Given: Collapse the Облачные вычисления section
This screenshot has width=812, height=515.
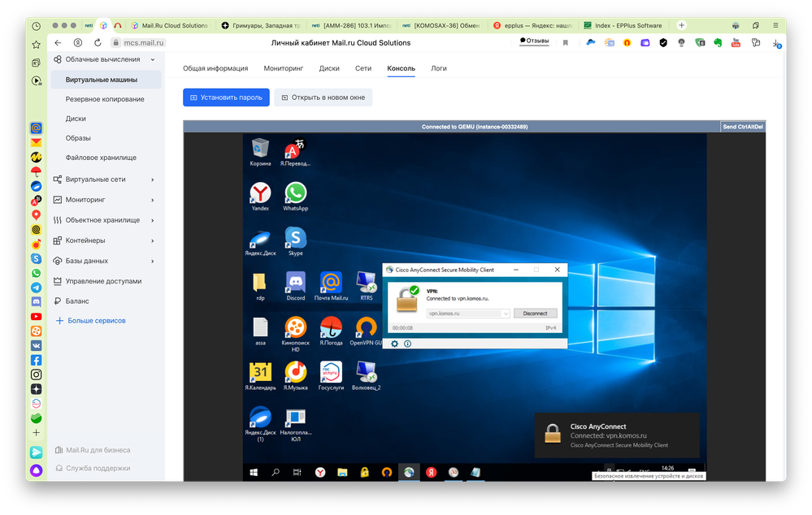Looking at the screenshot, I should [153, 59].
